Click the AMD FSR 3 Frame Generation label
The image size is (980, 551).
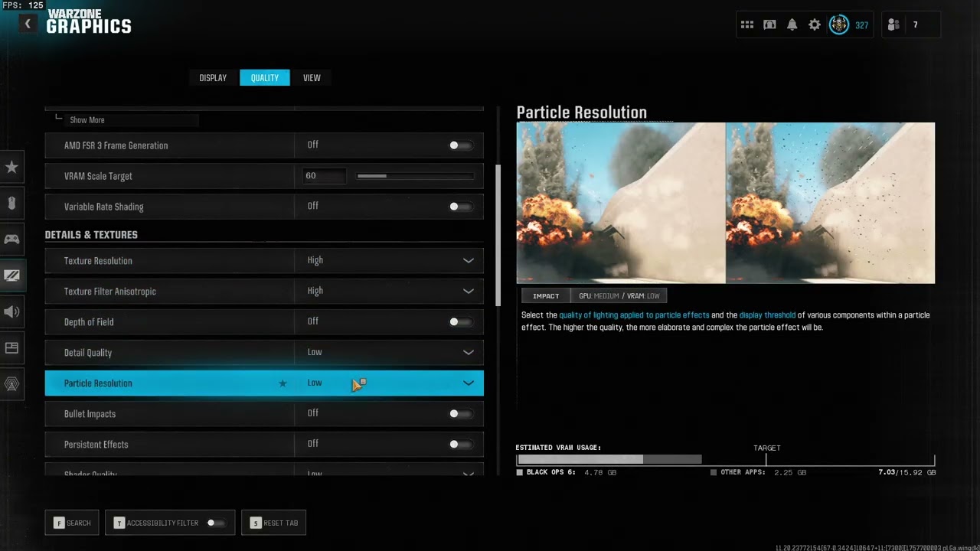116,145
